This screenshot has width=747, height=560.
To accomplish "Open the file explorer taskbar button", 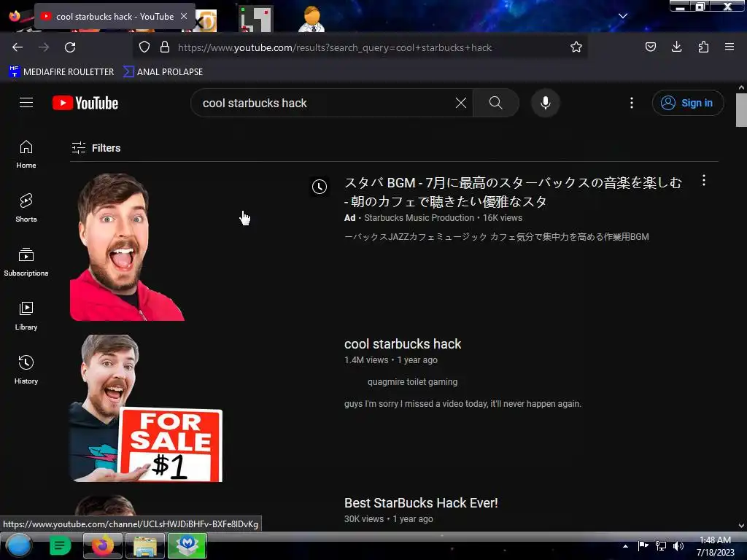I will [x=145, y=545].
